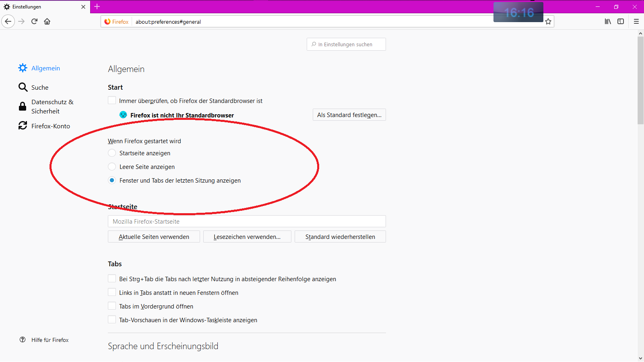Click the gear icon next to Allgemein
This screenshot has width=644, height=362.
tap(23, 68)
